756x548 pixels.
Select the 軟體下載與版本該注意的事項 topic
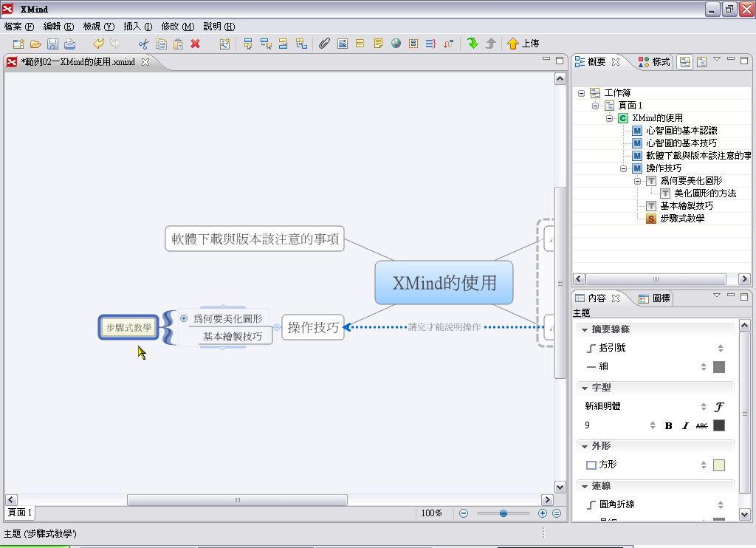(x=255, y=239)
